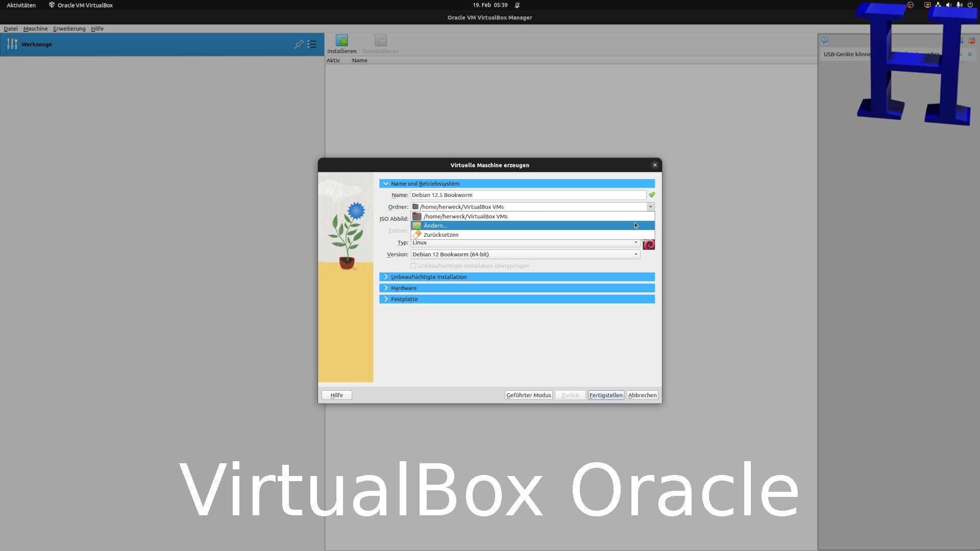
Task: Click the Oracle VM VirtualBox app indicator
Action: click(81, 5)
